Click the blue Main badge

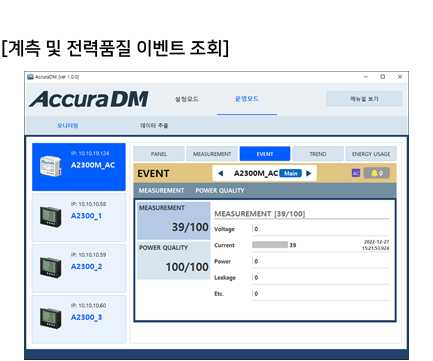(290, 173)
